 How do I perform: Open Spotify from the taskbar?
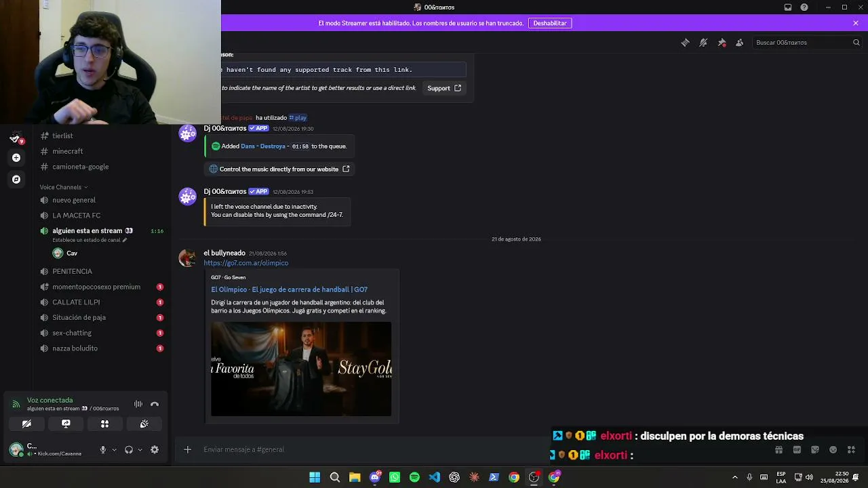coord(414,477)
